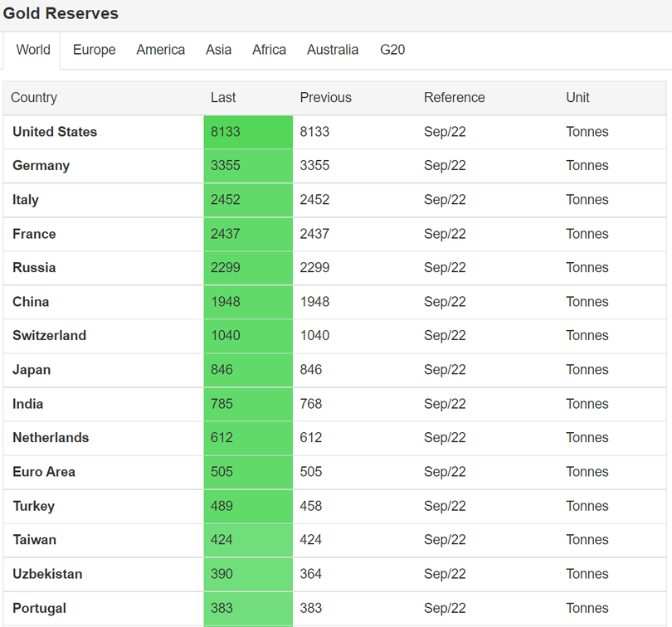
Task: Open the Africa tab
Action: 270,50
